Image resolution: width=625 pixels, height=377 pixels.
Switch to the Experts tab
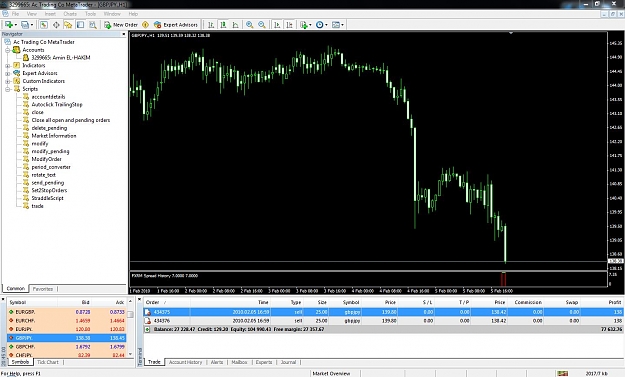(x=264, y=362)
